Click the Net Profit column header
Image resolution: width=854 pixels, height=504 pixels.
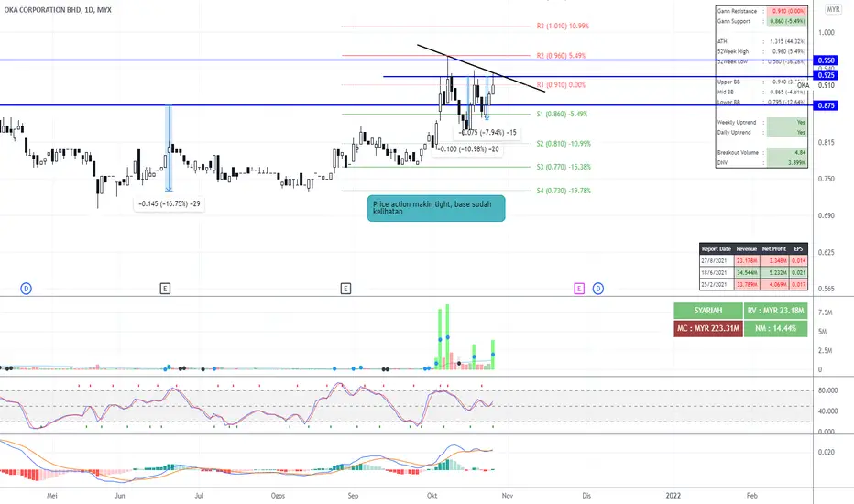tap(774, 249)
